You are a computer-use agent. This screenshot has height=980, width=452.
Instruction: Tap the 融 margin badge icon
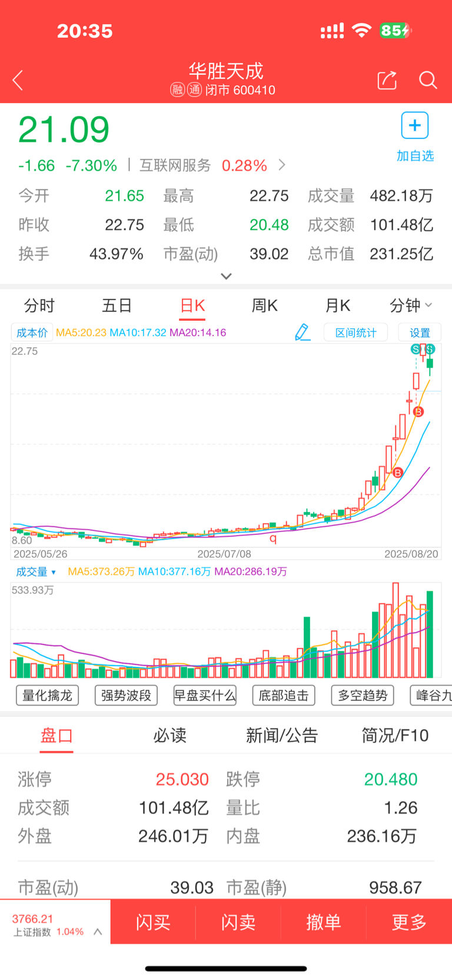178,90
